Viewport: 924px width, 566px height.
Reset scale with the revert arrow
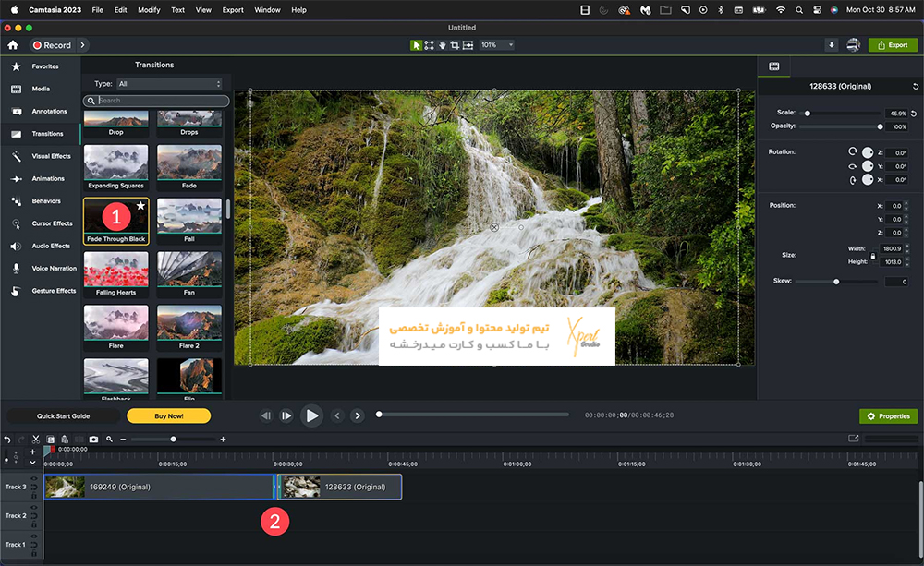[914, 114]
